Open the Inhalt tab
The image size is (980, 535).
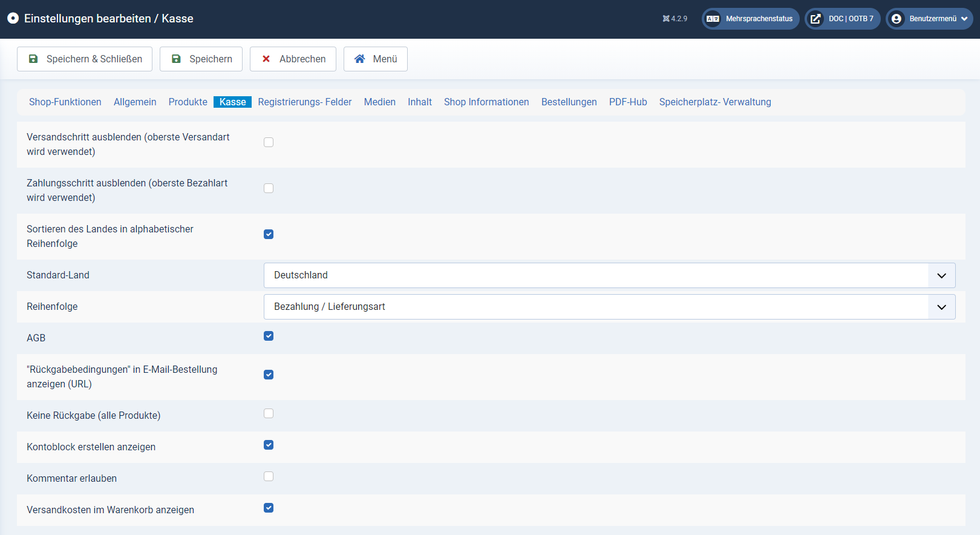coord(420,102)
